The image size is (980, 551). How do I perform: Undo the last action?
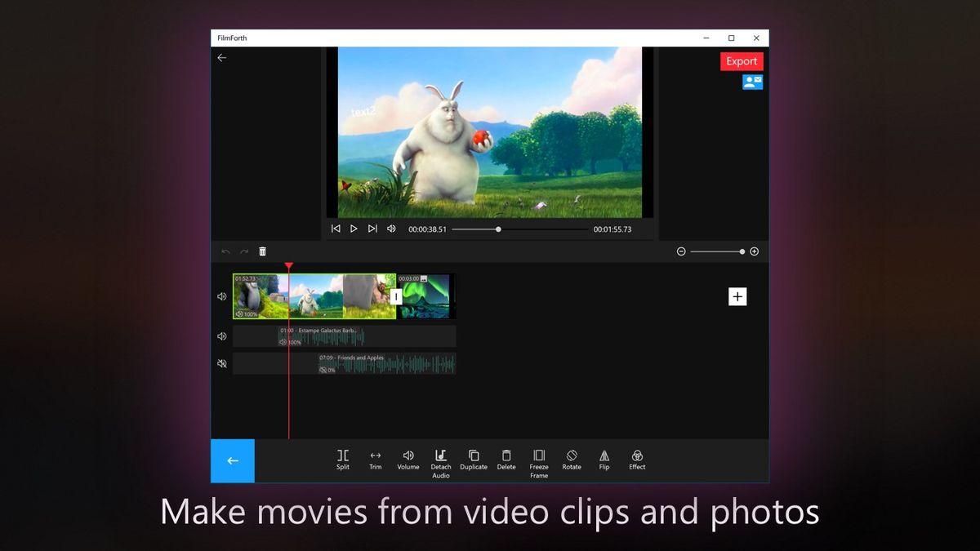click(225, 251)
